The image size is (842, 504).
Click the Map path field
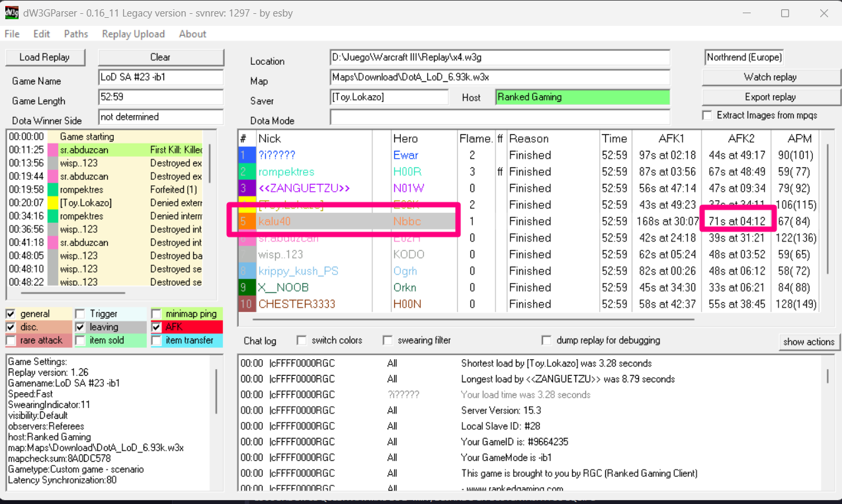coord(500,77)
